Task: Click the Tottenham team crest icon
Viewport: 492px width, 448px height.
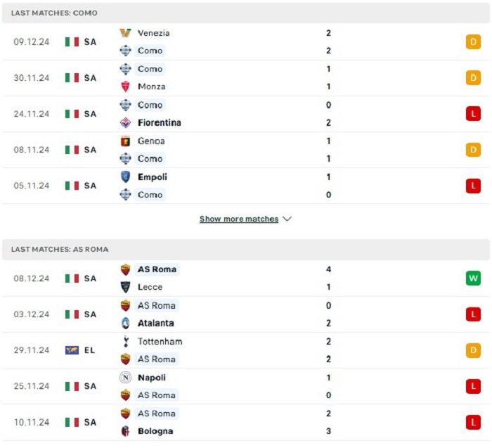Action: click(125, 342)
